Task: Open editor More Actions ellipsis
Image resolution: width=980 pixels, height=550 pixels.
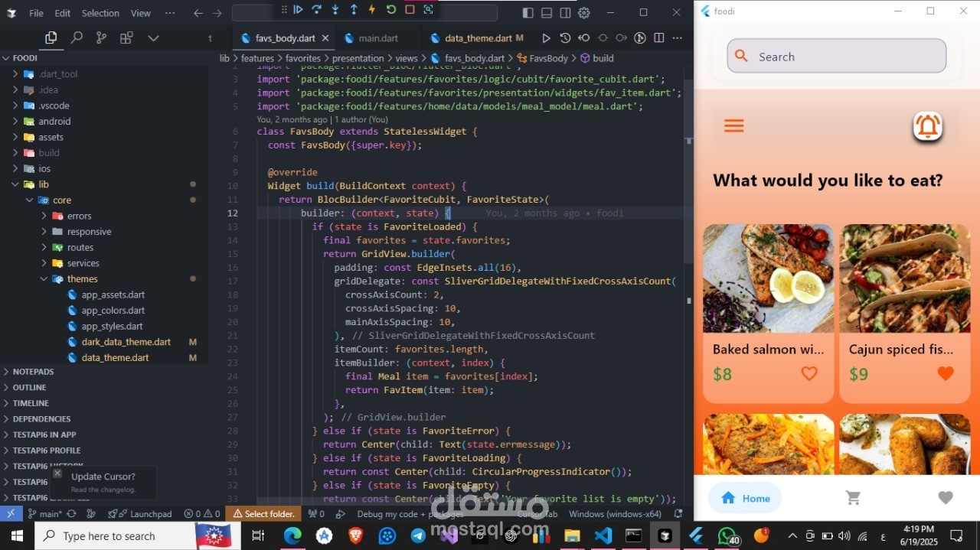Action: click(678, 37)
